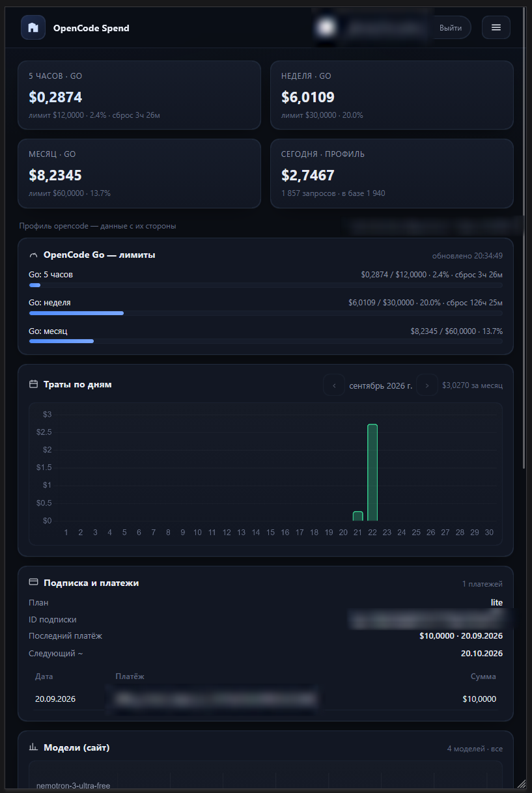Click the "сентябрь 2026 г." month label
This screenshot has width=532, height=793.
coord(381,385)
